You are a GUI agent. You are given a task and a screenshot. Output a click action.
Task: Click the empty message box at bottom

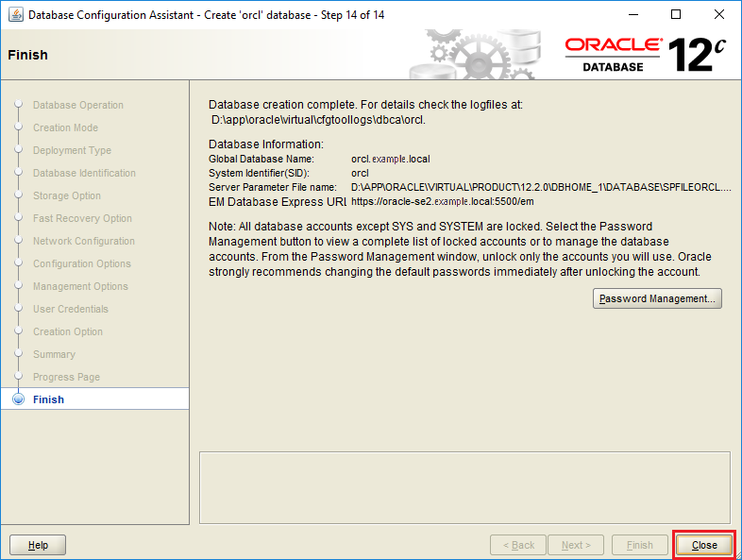464,487
